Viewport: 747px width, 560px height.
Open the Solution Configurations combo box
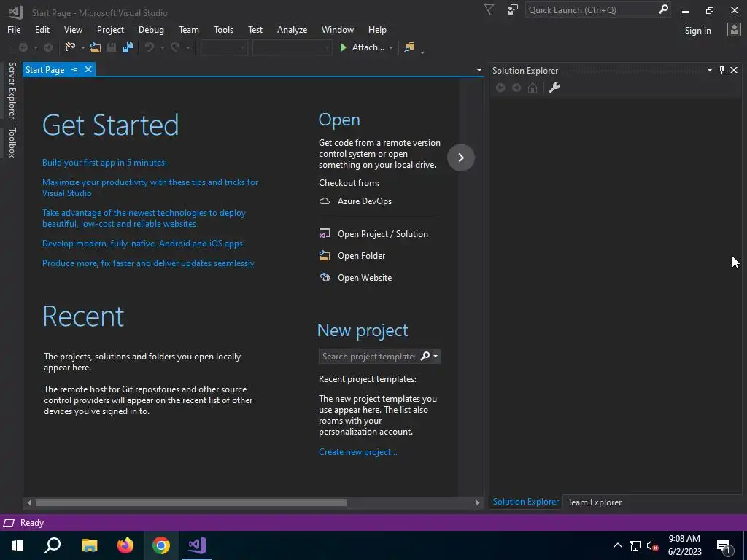[x=224, y=47]
